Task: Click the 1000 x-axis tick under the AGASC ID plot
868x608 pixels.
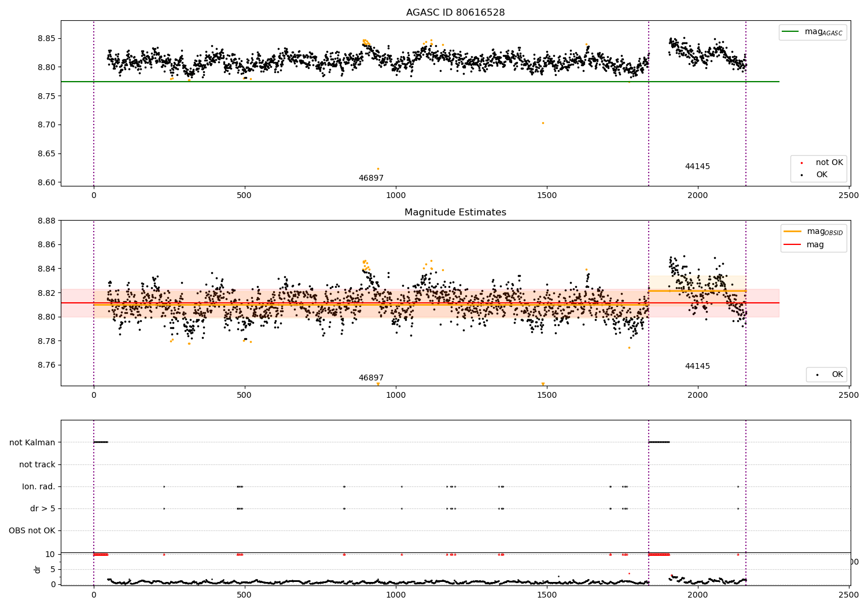Action: pos(396,195)
